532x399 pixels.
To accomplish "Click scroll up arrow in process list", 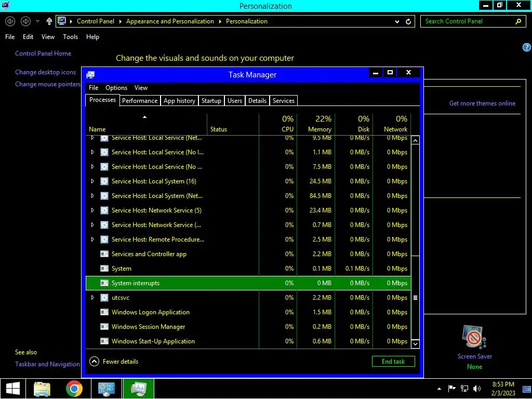I will pos(415,140).
